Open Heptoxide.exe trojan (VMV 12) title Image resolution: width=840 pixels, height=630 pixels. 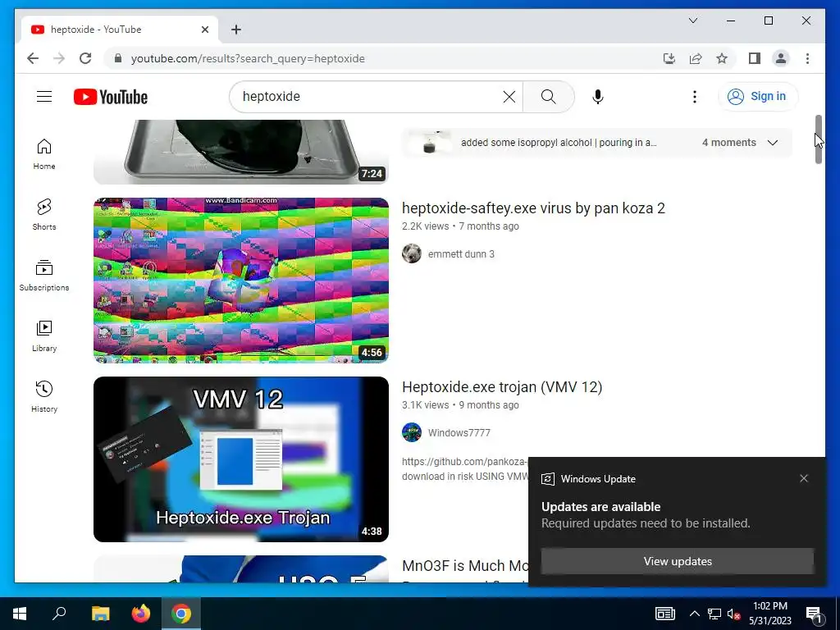[x=502, y=387]
